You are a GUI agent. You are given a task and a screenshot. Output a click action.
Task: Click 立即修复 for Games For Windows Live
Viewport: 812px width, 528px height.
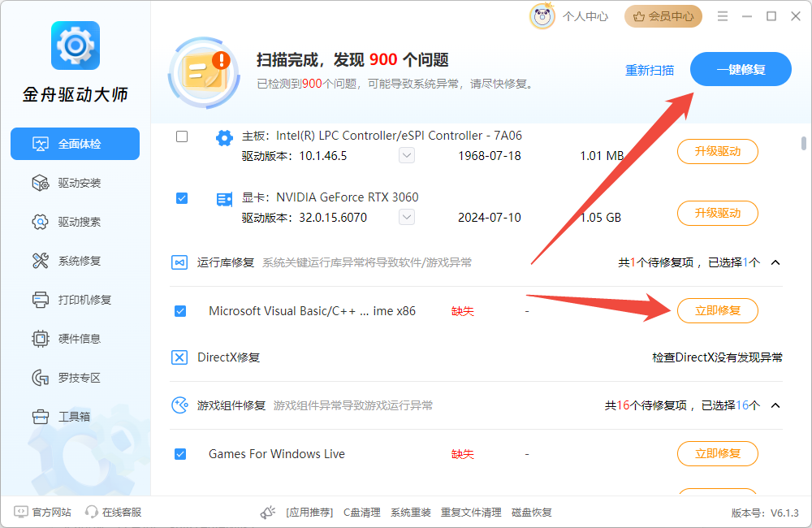[718, 453]
